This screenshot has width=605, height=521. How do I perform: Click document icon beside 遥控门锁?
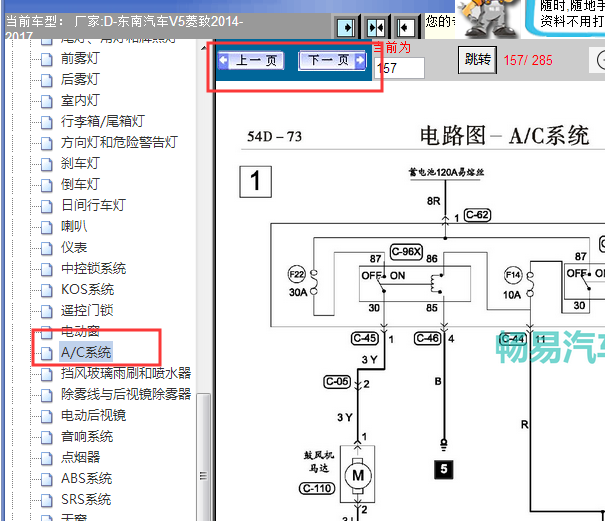pos(47,311)
